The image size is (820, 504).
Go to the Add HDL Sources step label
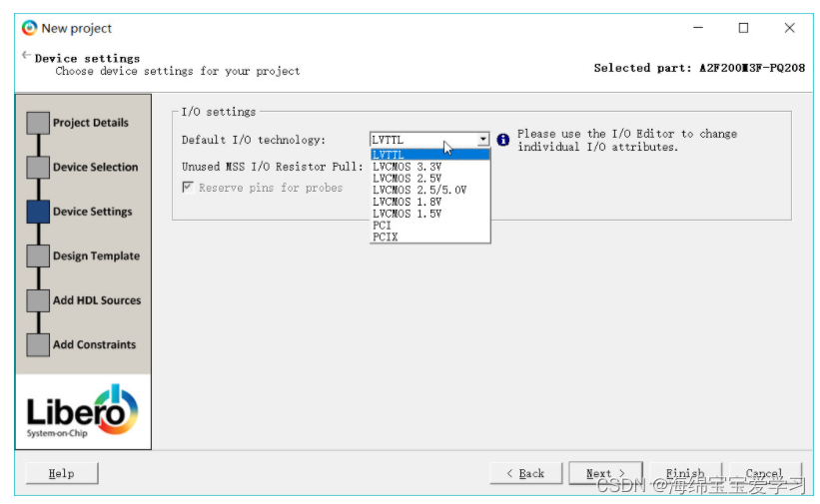click(x=97, y=300)
